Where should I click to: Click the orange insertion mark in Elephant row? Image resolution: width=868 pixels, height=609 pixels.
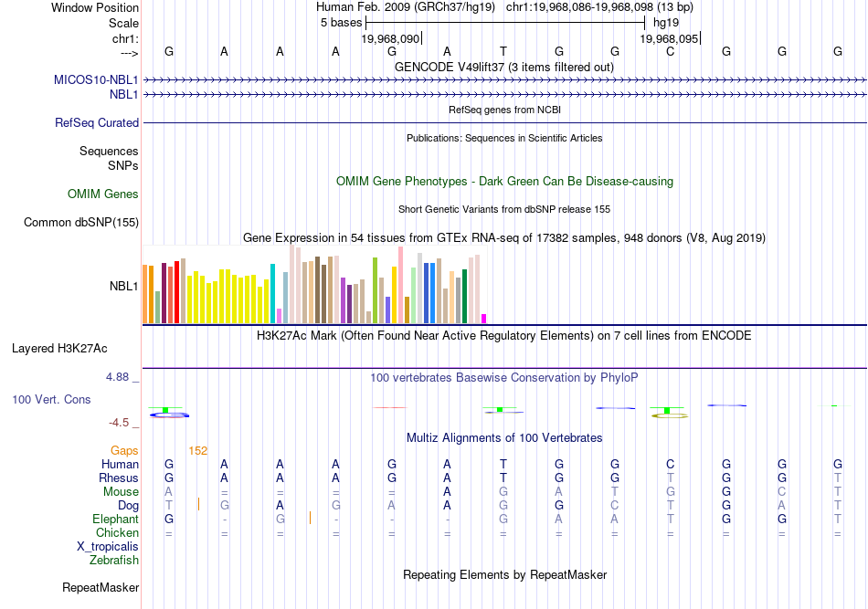click(310, 518)
